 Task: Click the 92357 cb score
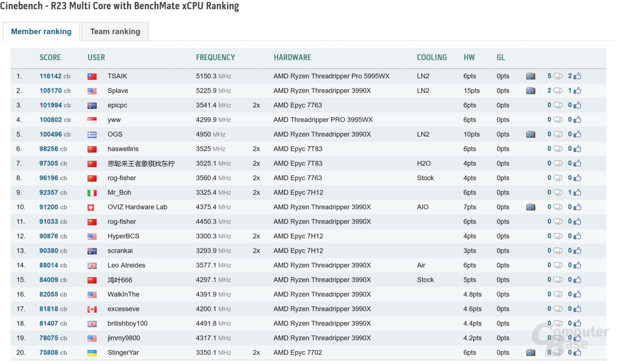coord(53,192)
